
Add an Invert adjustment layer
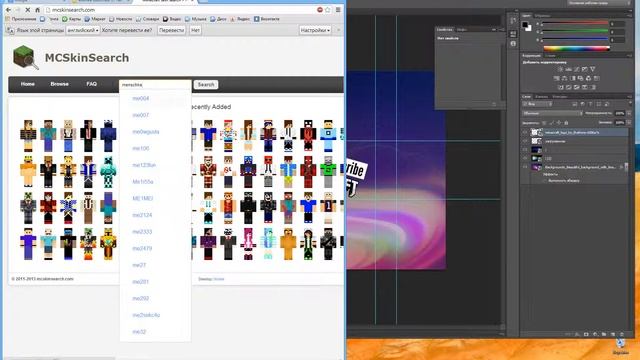point(561,87)
